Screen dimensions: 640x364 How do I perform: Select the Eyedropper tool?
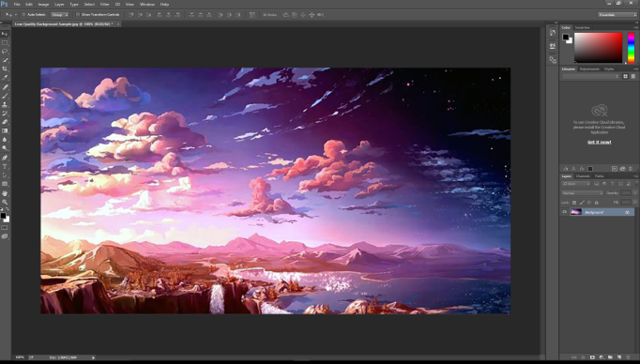tap(5, 78)
